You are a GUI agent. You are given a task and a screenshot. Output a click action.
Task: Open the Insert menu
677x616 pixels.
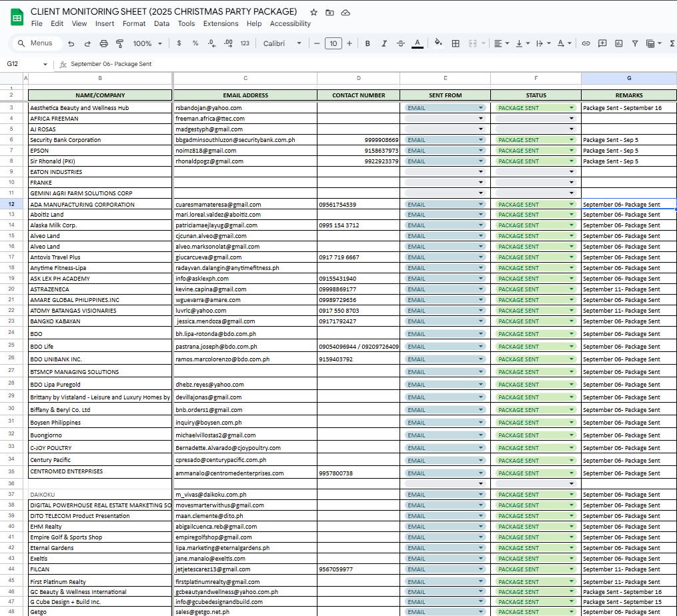(x=105, y=24)
